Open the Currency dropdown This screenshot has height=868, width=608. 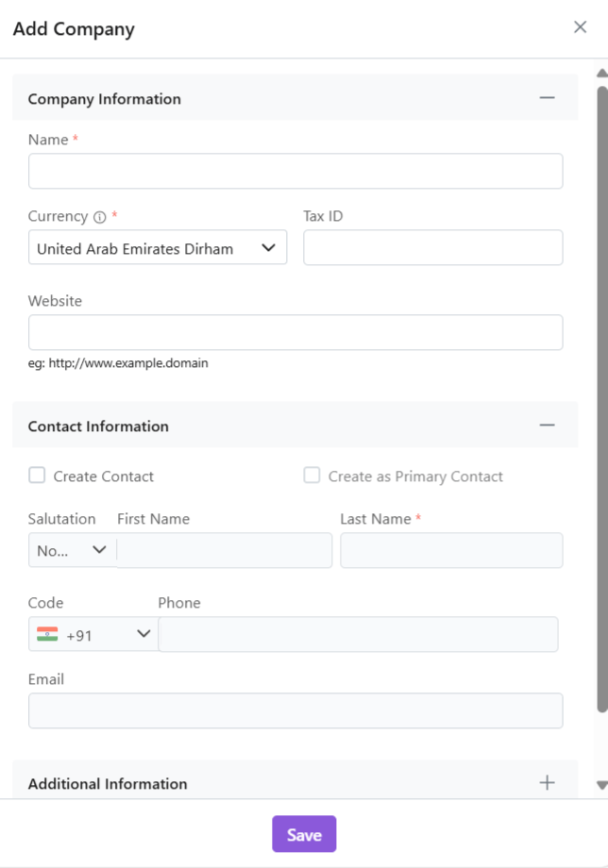click(x=157, y=248)
